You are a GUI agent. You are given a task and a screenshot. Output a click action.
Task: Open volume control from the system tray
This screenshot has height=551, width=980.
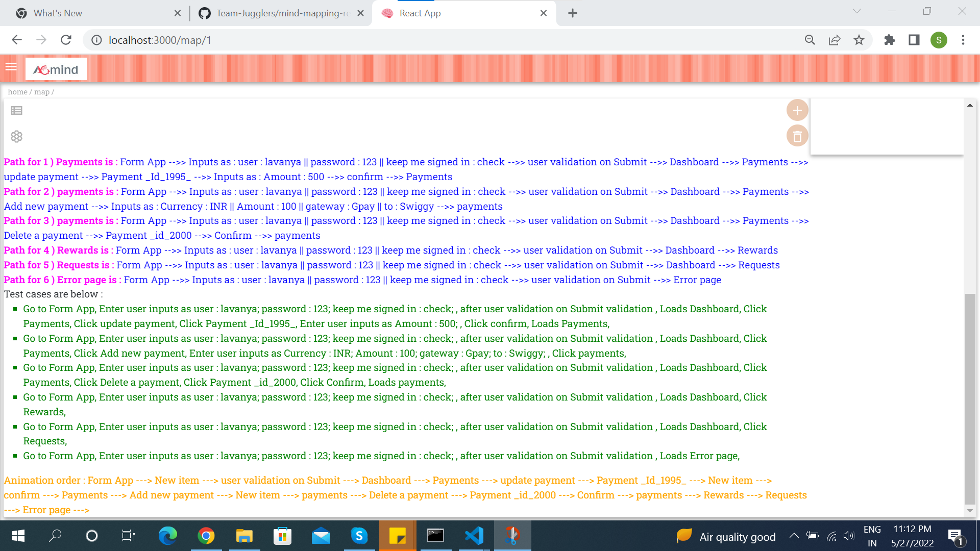click(x=849, y=536)
